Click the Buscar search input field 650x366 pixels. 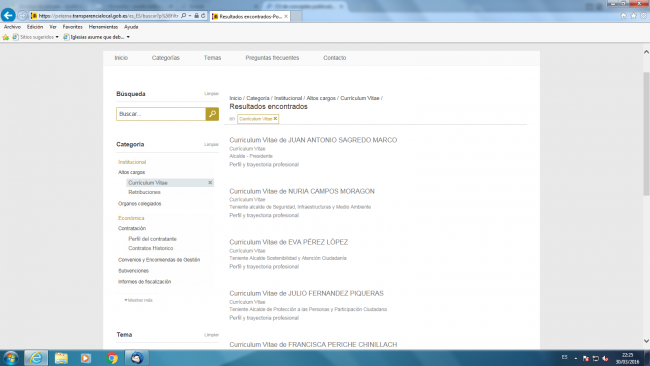[x=161, y=114]
